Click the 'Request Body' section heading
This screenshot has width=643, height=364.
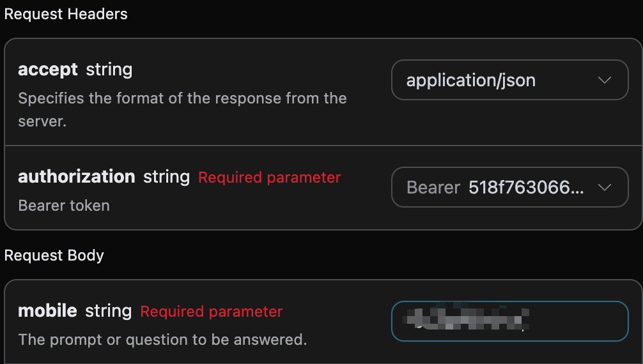(54, 255)
